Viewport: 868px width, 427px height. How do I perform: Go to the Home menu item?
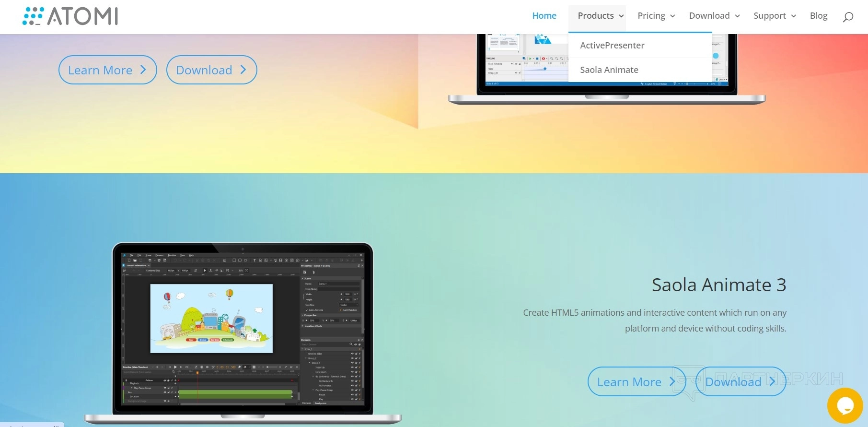[544, 16]
